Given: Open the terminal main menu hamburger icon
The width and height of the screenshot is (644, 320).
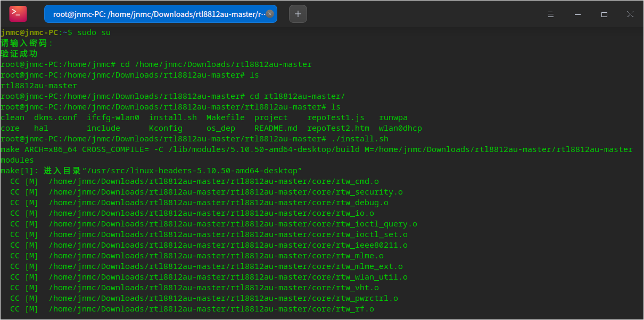Looking at the screenshot, I should point(552,14).
